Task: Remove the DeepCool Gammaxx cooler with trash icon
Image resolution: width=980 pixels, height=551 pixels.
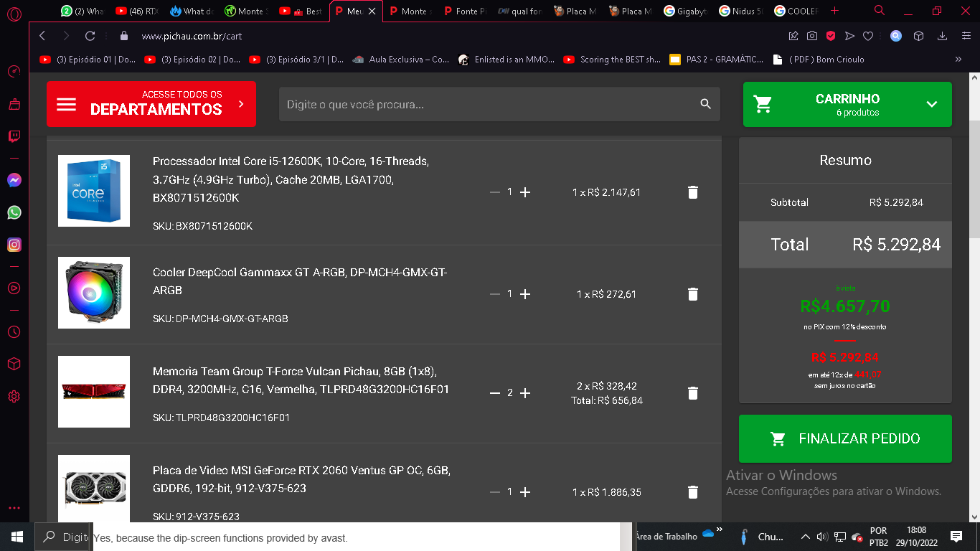Action: [x=692, y=294]
